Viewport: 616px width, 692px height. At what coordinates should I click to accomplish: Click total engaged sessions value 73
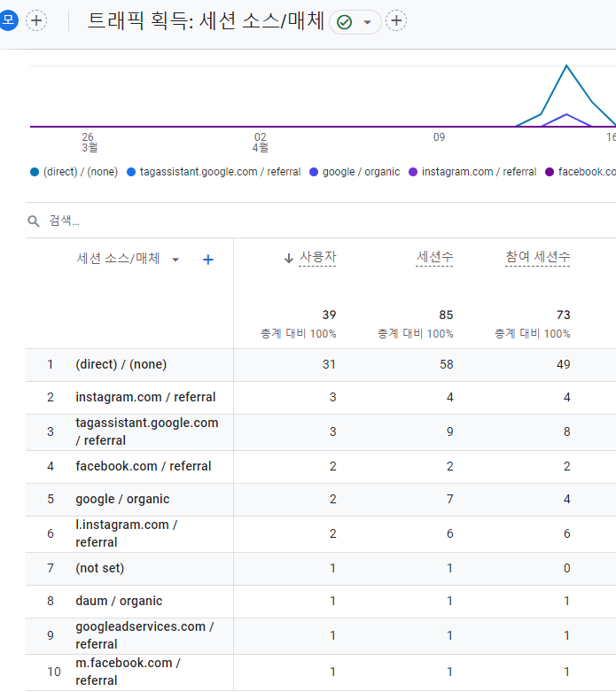564,315
